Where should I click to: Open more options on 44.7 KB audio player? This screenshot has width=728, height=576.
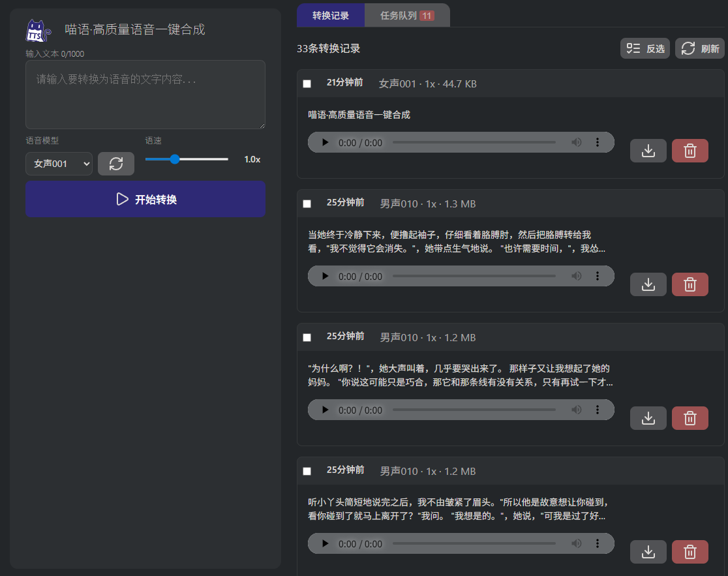[598, 142]
